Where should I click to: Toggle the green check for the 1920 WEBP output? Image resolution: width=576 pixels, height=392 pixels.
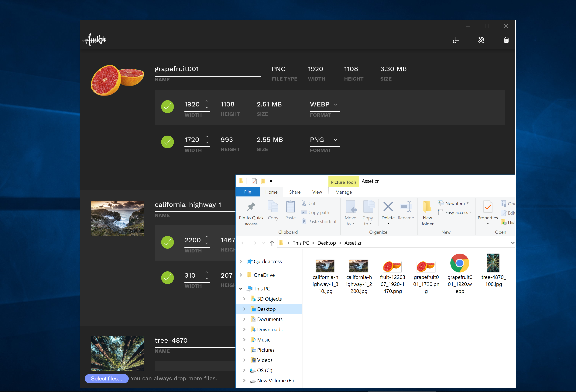pos(168,107)
